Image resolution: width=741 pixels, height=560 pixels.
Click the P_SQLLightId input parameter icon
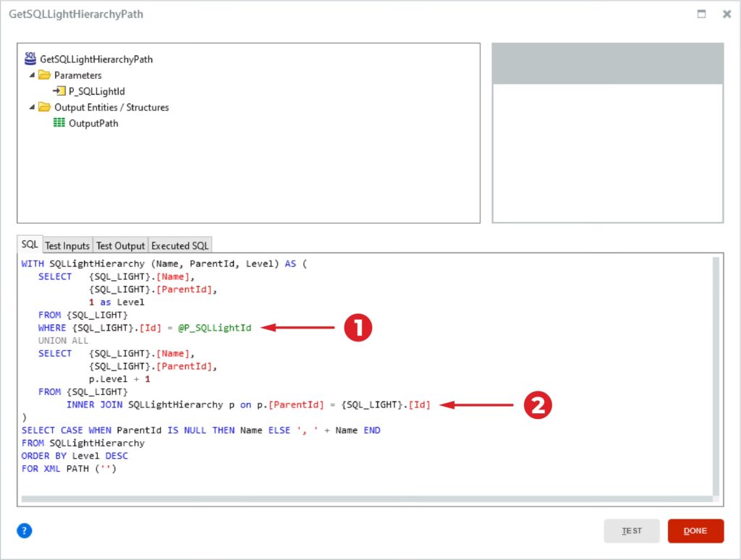(59, 91)
